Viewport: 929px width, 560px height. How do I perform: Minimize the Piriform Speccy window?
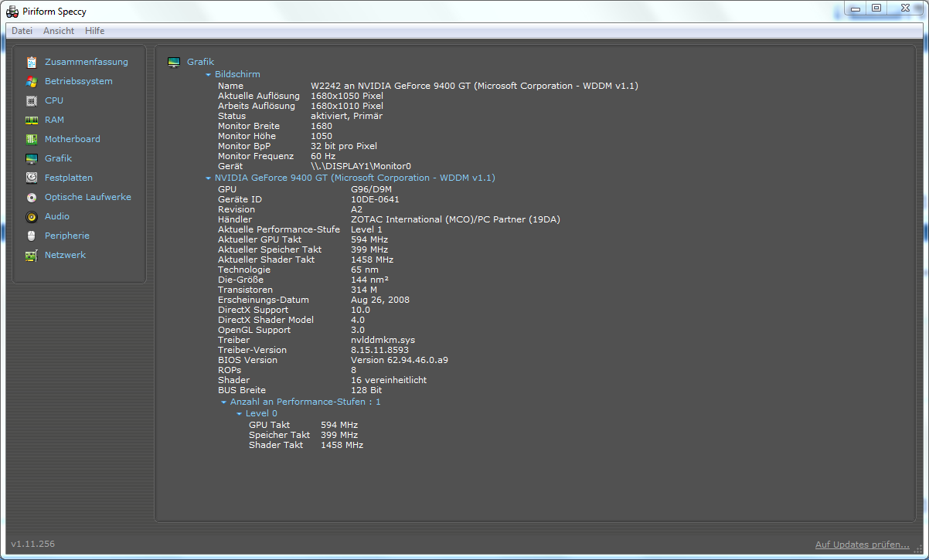click(x=855, y=8)
